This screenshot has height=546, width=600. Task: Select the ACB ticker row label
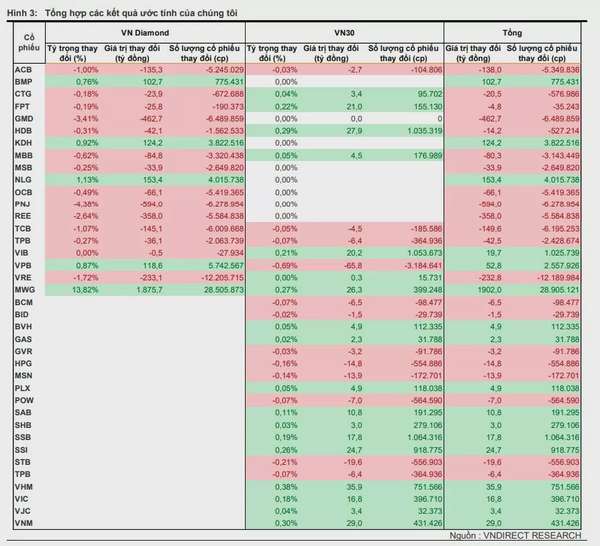coord(23,70)
